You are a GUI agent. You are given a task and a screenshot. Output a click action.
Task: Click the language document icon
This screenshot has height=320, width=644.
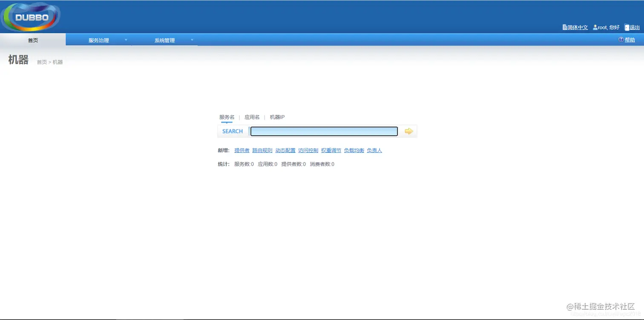(565, 27)
